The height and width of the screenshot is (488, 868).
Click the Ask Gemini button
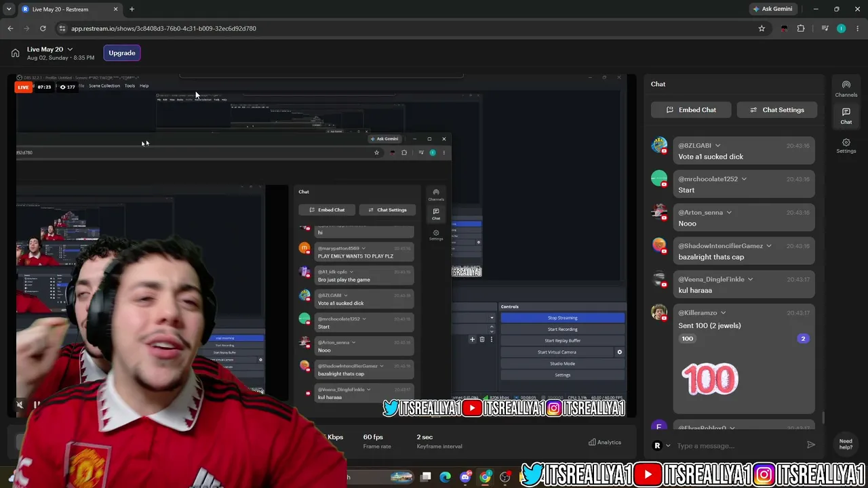tap(772, 9)
